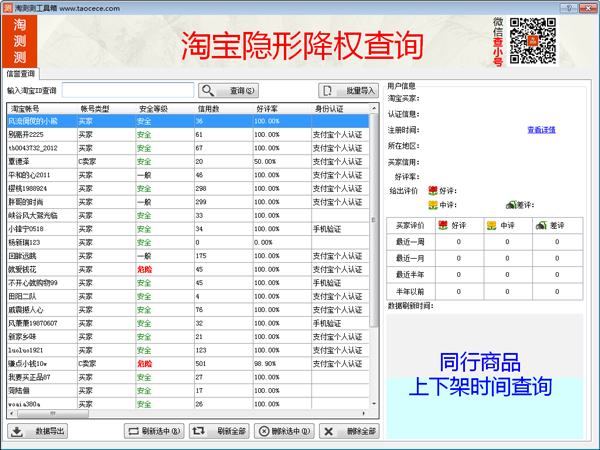Select the row luoluo1921
Image resolution: width=600 pixels, height=450 pixels.
click(188, 351)
